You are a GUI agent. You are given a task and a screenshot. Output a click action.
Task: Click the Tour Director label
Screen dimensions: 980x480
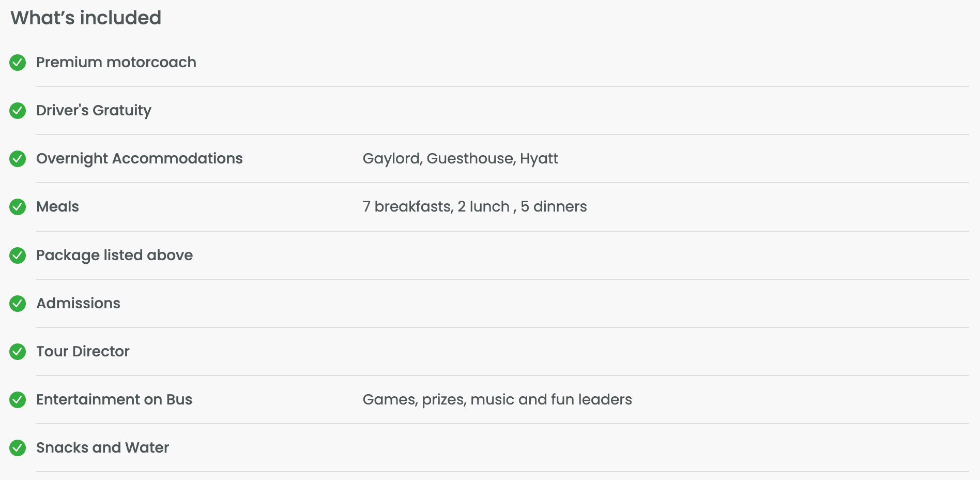83,352
